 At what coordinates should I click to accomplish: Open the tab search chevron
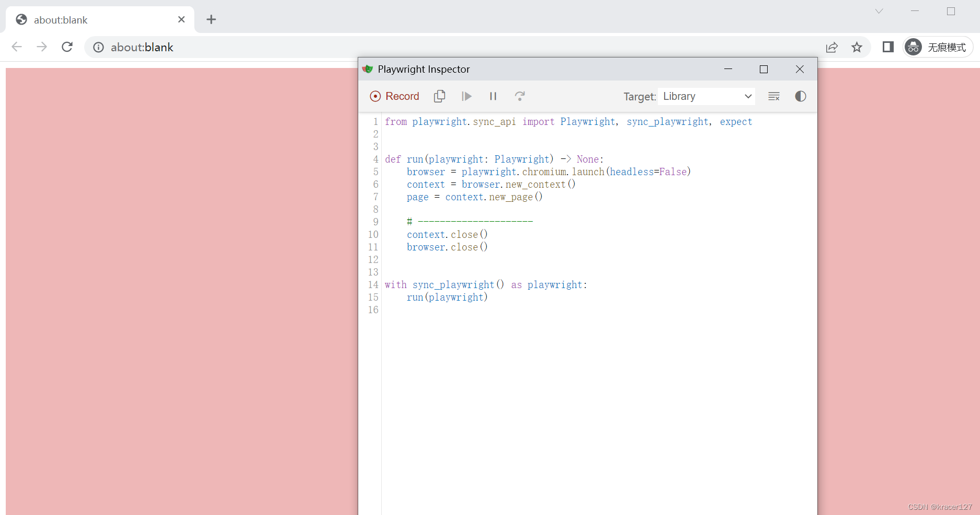tap(879, 11)
